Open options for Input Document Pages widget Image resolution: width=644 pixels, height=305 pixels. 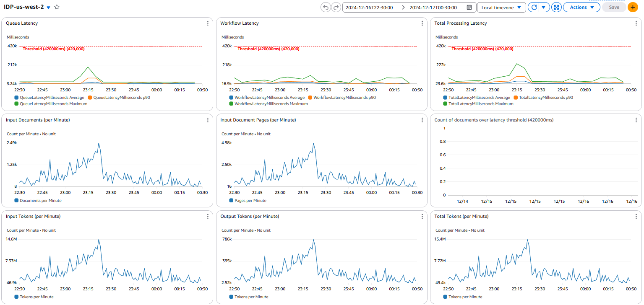tap(422, 120)
